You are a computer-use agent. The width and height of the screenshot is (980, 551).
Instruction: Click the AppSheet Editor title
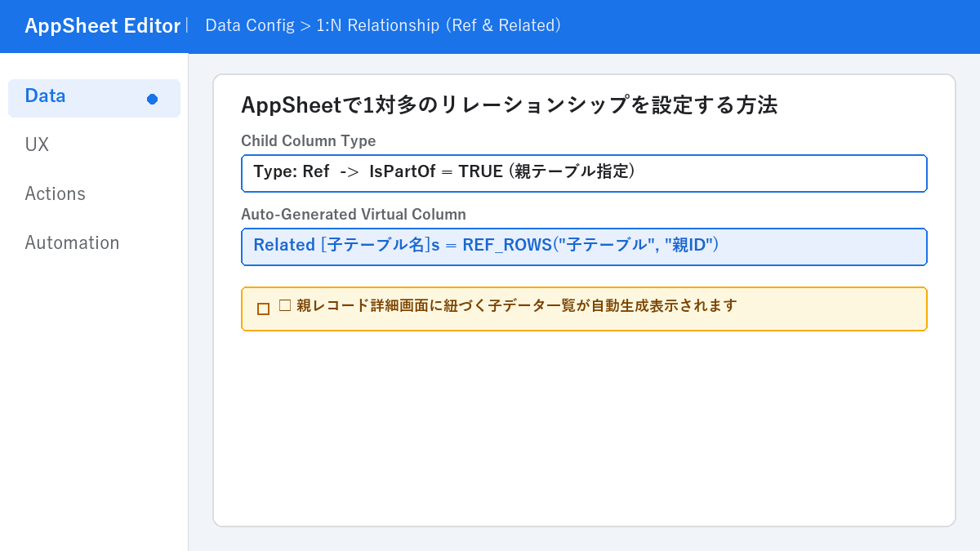[x=102, y=26]
